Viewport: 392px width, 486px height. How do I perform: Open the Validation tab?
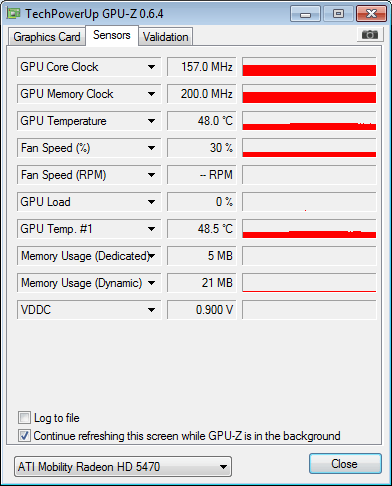coord(166,37)
